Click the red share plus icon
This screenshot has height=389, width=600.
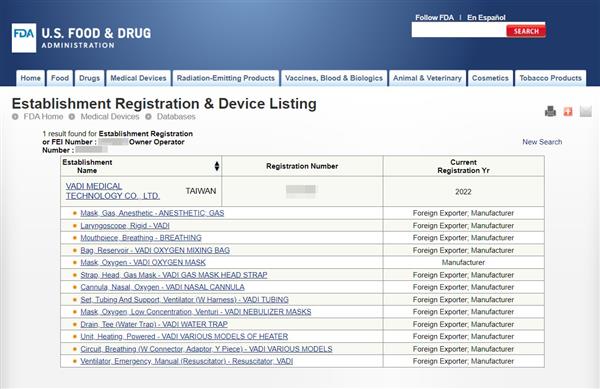tap(568, 111)
